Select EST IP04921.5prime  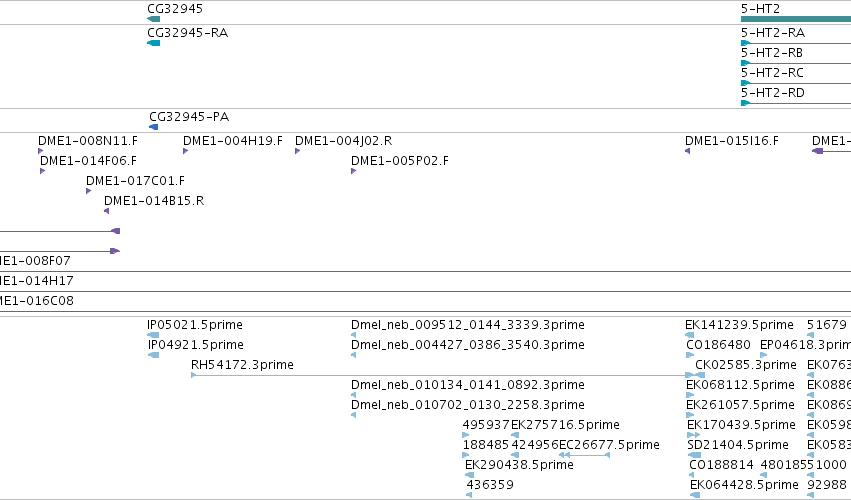tap(196, 345)
